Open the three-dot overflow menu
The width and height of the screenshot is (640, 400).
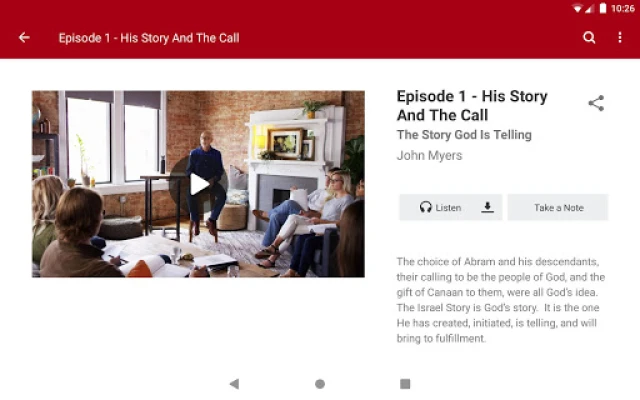pos(620,38)
